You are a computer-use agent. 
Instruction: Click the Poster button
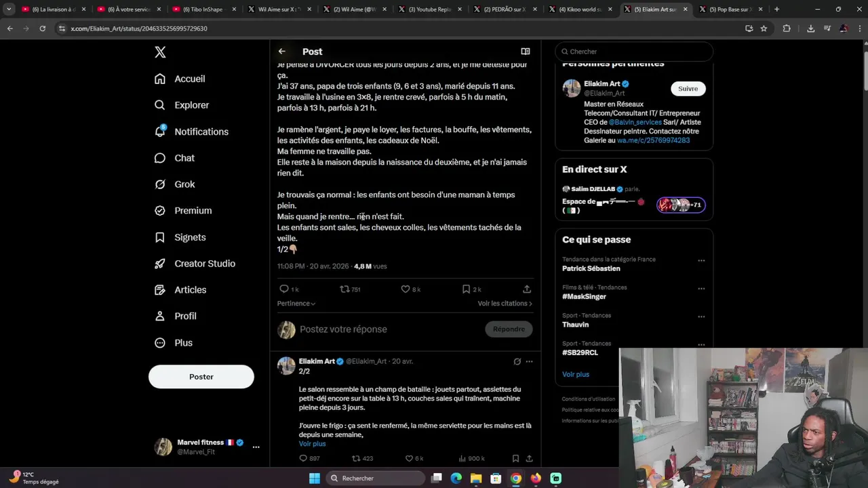pos(201,377)
